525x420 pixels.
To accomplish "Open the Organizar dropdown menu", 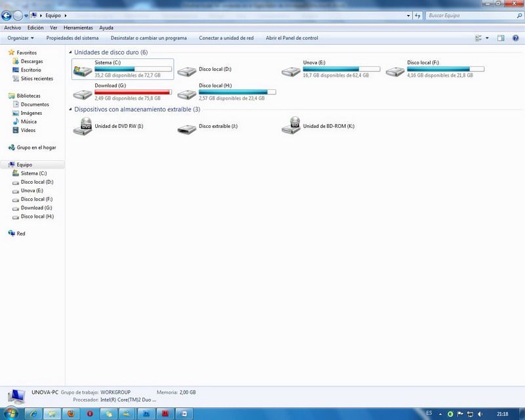I will 20,38.
